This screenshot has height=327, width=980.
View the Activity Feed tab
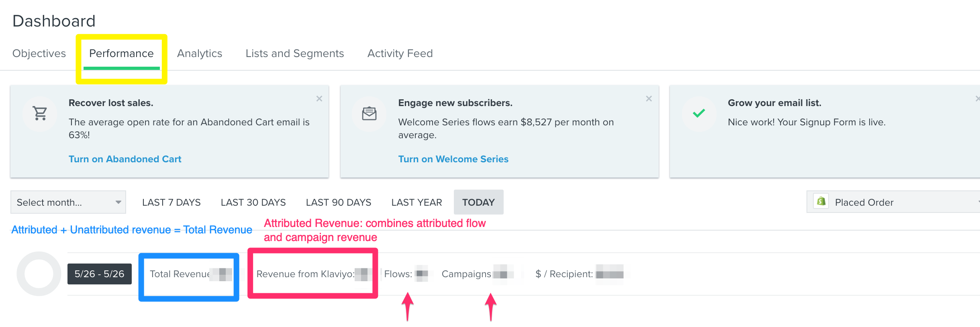(400, 53)
